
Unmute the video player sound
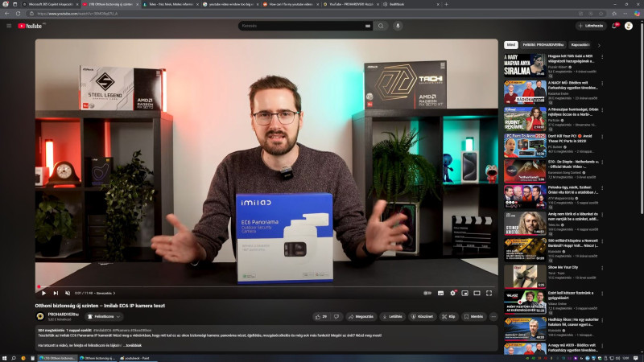pos(68,293)
